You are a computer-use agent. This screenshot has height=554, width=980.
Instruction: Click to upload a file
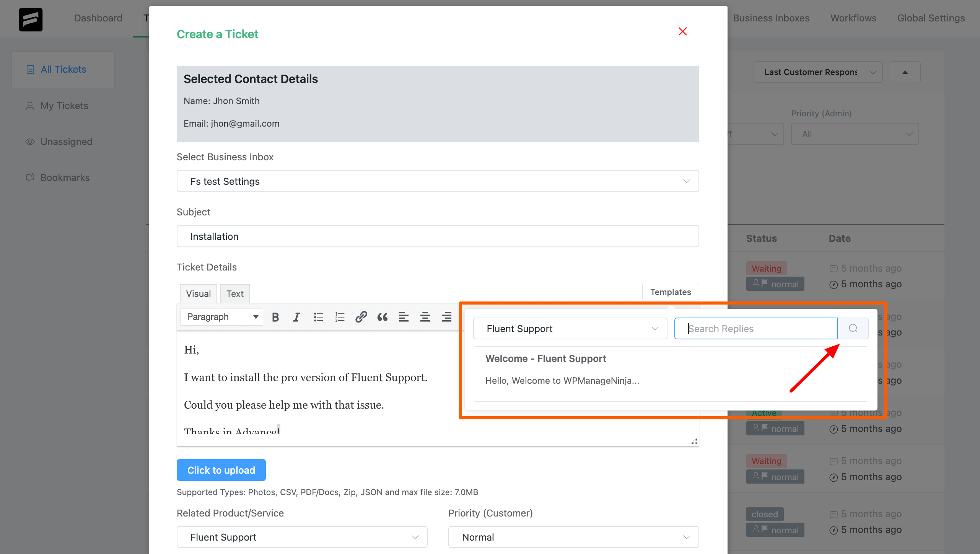221,470
